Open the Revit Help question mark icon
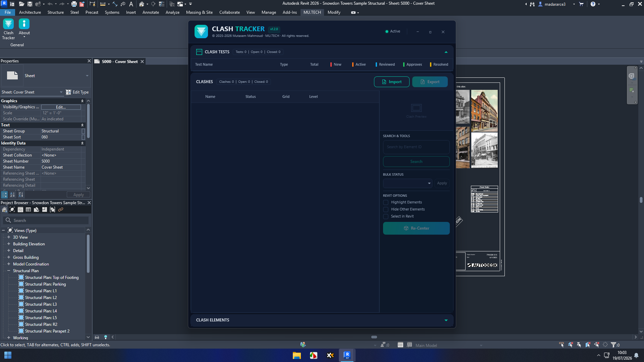 [593, 4]
